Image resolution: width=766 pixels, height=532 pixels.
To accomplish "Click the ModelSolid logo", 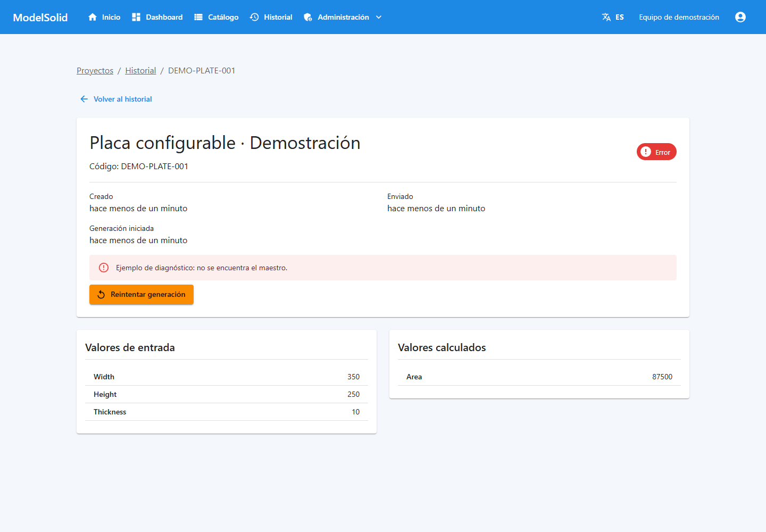I will [40, 17].
